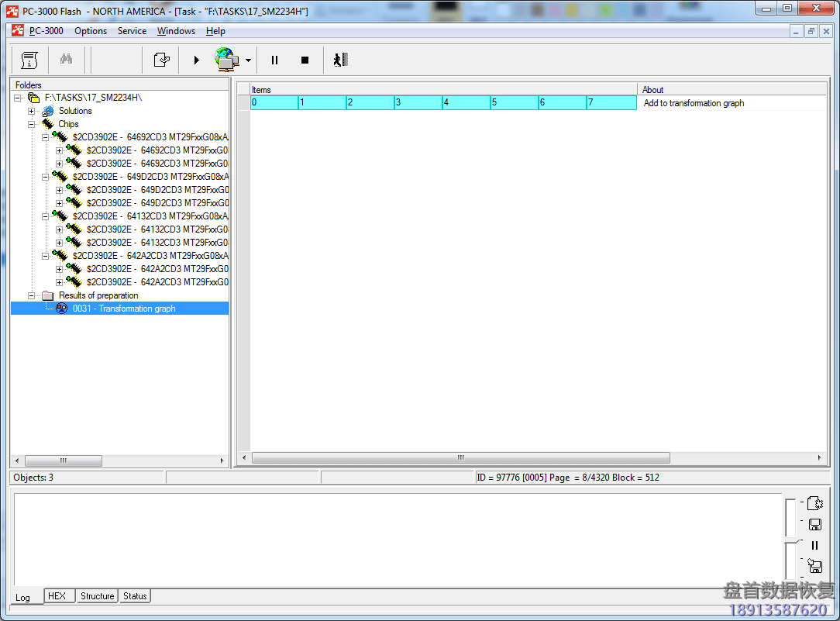Click the exit running-man toolbar icon
Viewport: 840px width, 621px height.
pyautogui.click(x=340, y=60)
